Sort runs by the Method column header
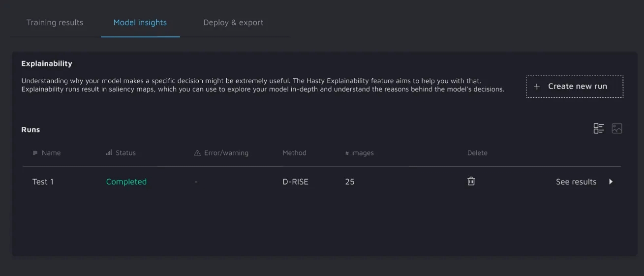The image size is (644, 276). pyautogui.click(x=294, y=153)
